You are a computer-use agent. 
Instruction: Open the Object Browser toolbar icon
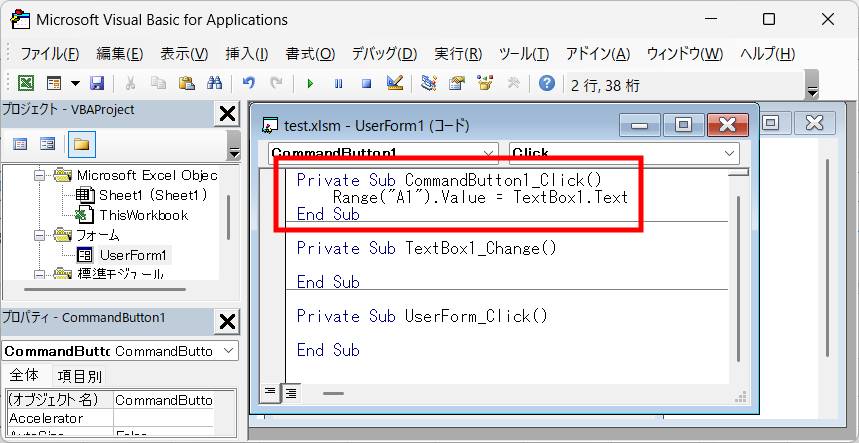(485, 84)
